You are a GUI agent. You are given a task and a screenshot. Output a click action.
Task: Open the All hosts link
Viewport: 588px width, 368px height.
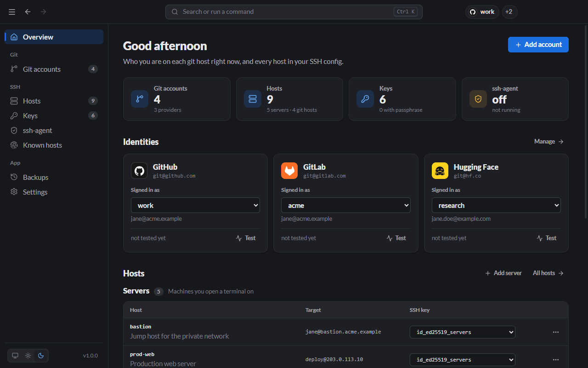548,273
